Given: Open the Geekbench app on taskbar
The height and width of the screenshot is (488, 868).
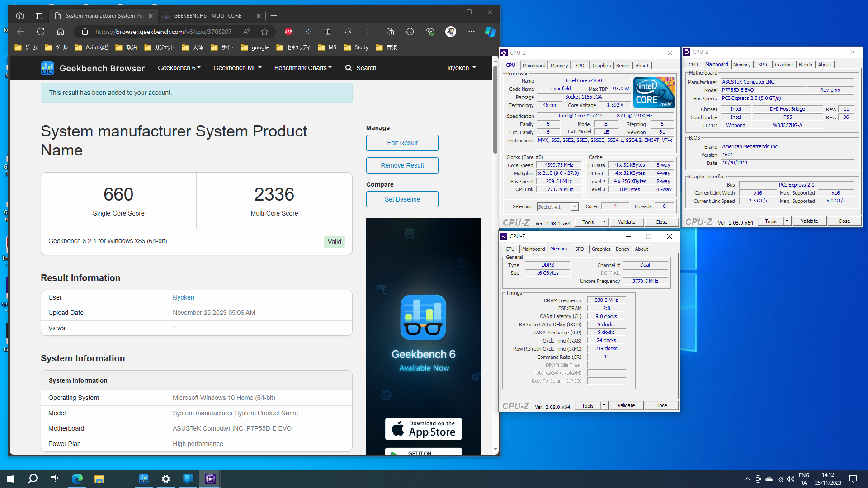Looking at the screenshot, I should 144,479.
